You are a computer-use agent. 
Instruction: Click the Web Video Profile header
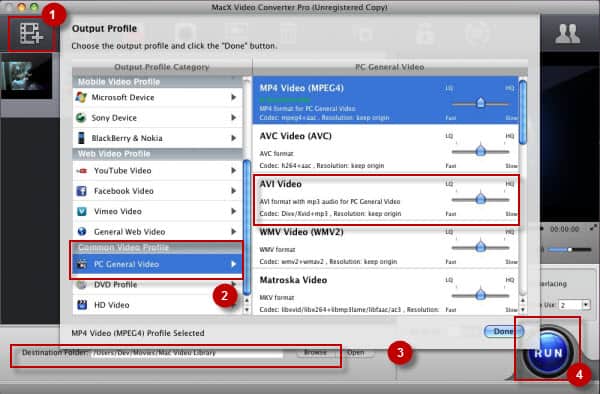pyautogui.click(x=157, y=154)
